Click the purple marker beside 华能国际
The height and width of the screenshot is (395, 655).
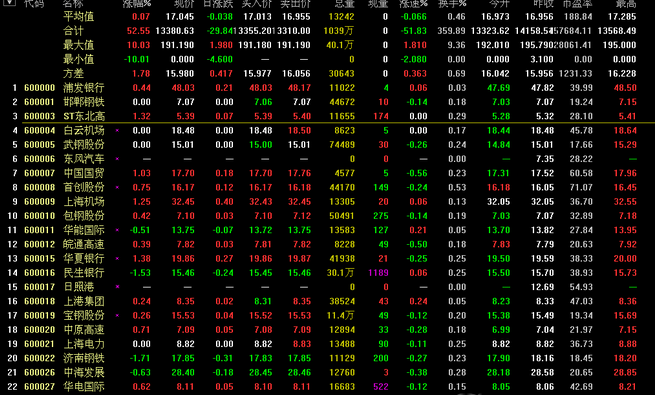[117, 230]
